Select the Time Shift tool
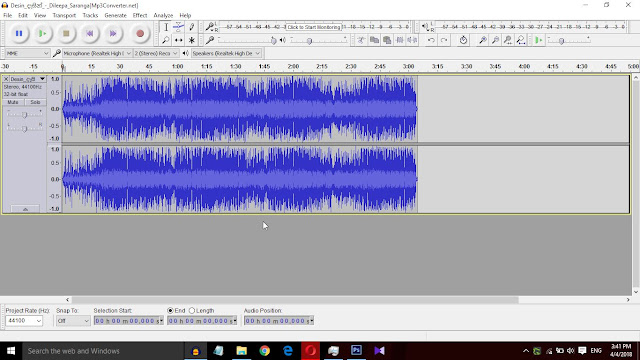The height and width of the screenshot is (360, 640). (178, 40)
